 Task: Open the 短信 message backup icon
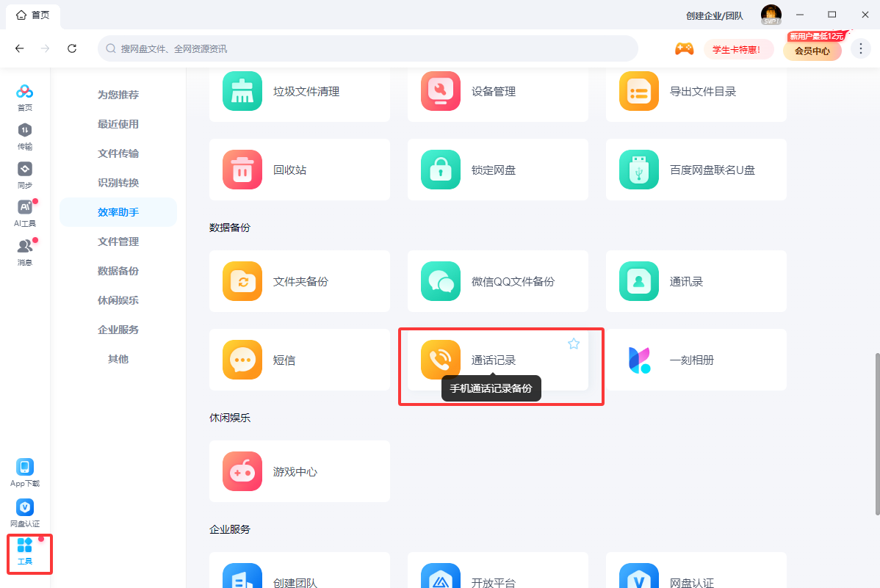[x=242, y=360]
